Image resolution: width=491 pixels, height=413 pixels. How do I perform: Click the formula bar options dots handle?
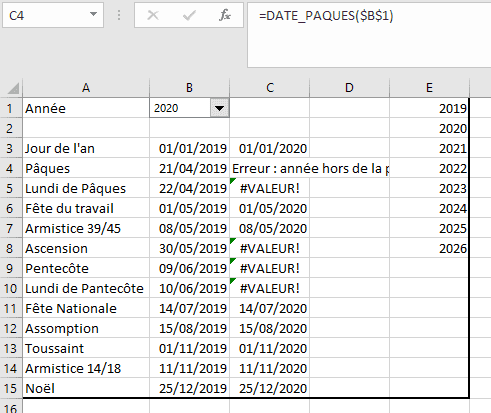119,15
